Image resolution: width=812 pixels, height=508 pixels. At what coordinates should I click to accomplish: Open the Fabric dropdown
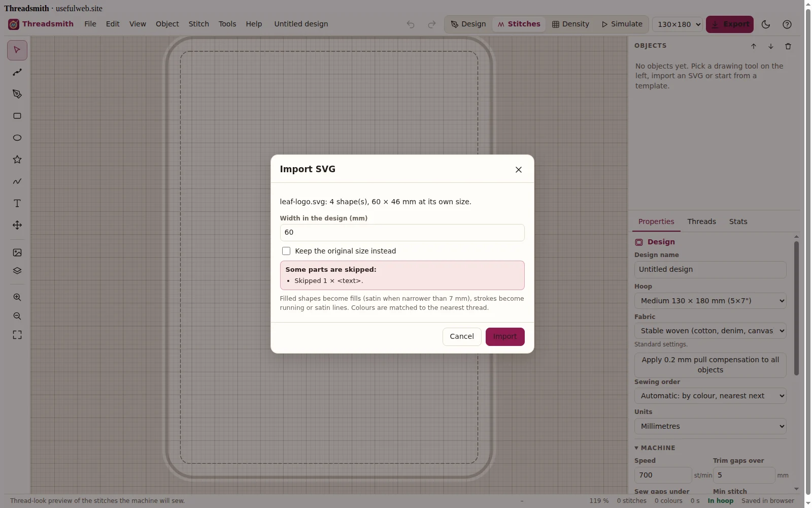click(710, 331)
